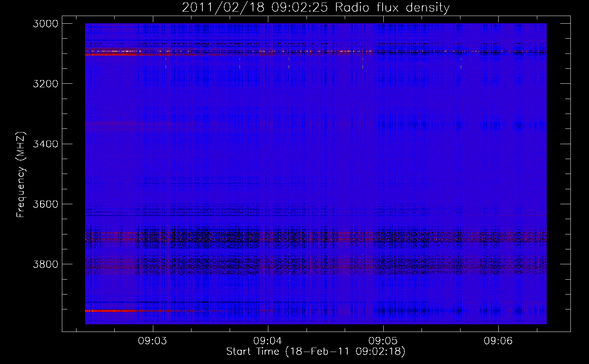This screenshot has width=589, height=364.
Task: Click the 09:05 time tick label
Action: [x=383, y=341]
